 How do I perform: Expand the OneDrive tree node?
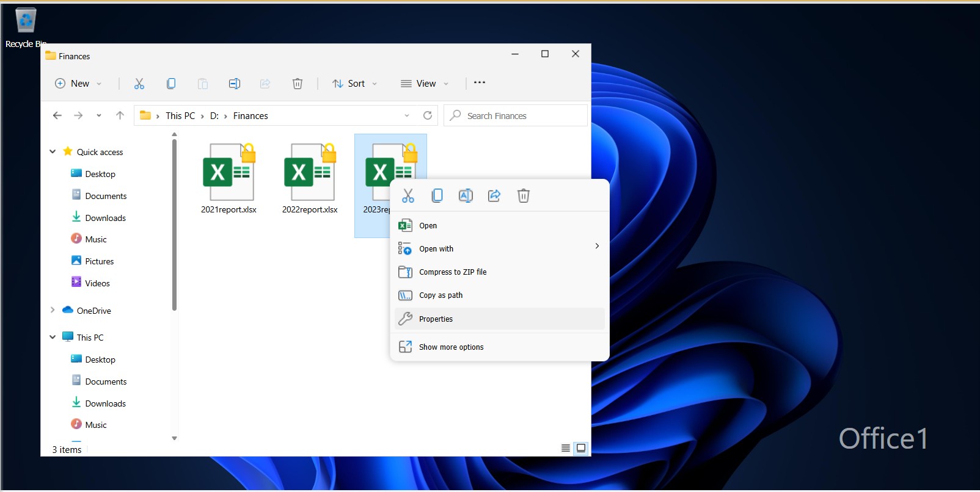point(53,310)
